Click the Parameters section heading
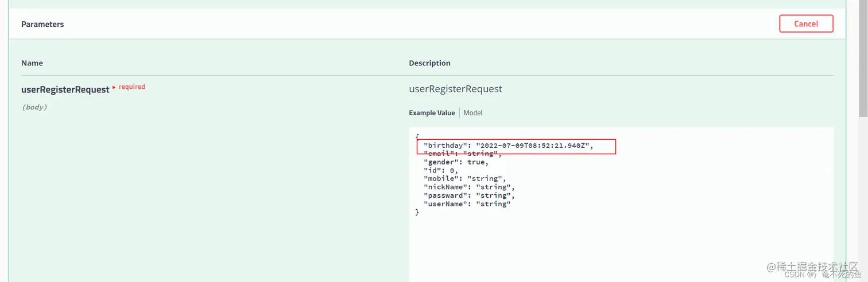This screenshot has width=868, height=282. point(42,24)
